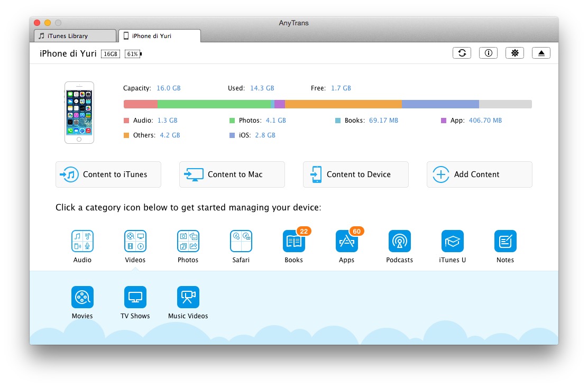Open settings with the gear icon

(x=515, y=53)
